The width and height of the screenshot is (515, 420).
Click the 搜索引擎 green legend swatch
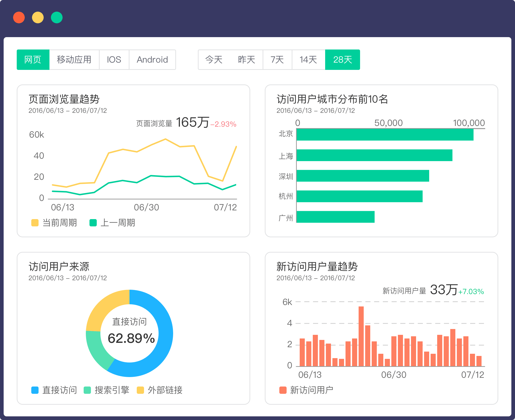point(87,390)
